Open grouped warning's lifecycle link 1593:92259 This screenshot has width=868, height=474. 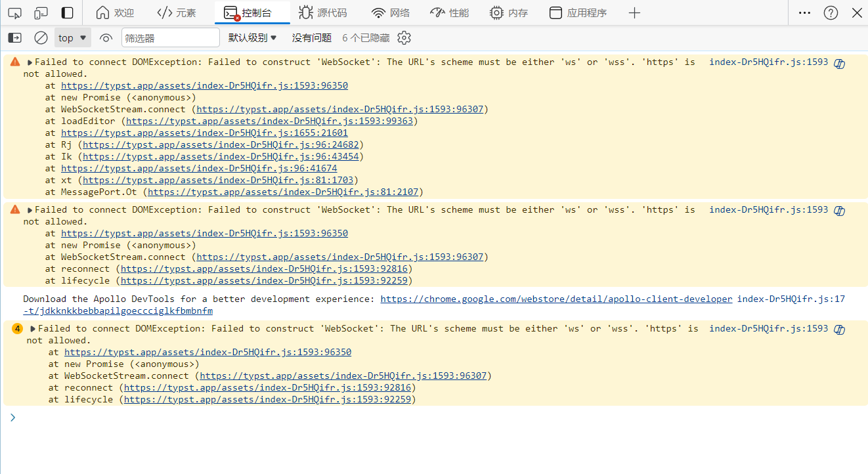(267, 399)
